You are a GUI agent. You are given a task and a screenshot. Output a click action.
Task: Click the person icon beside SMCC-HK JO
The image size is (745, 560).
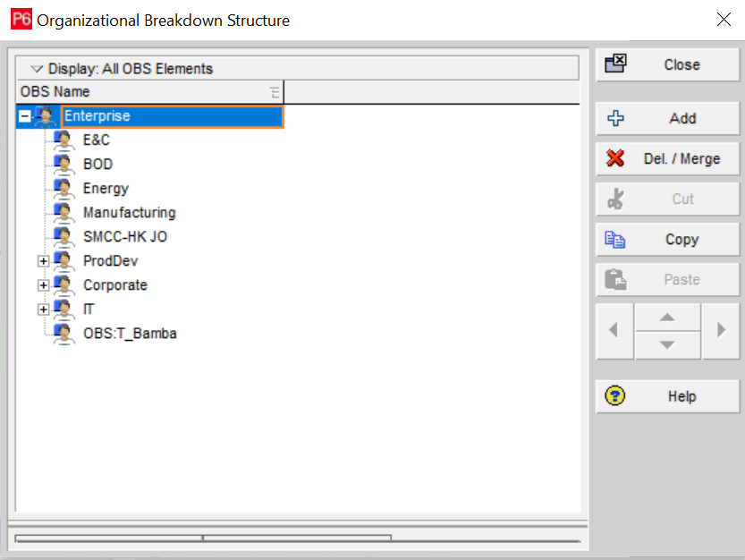tap(63, 237)
